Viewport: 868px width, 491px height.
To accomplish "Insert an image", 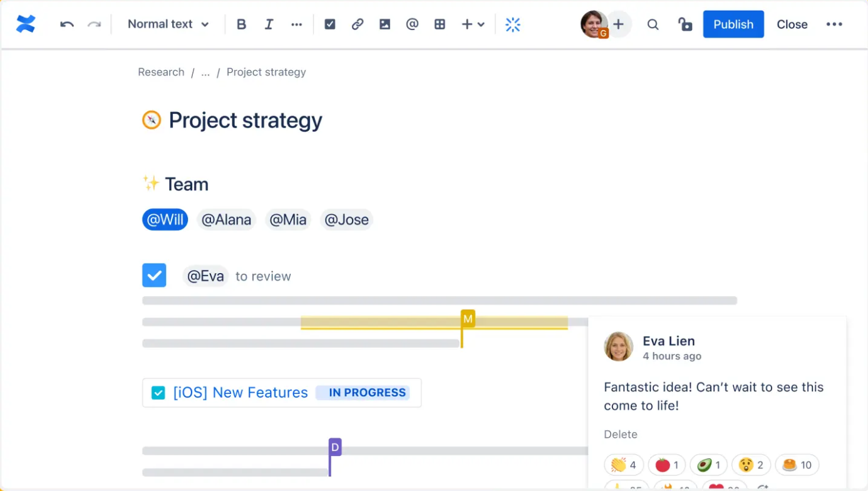I will (x=385, y=24).
